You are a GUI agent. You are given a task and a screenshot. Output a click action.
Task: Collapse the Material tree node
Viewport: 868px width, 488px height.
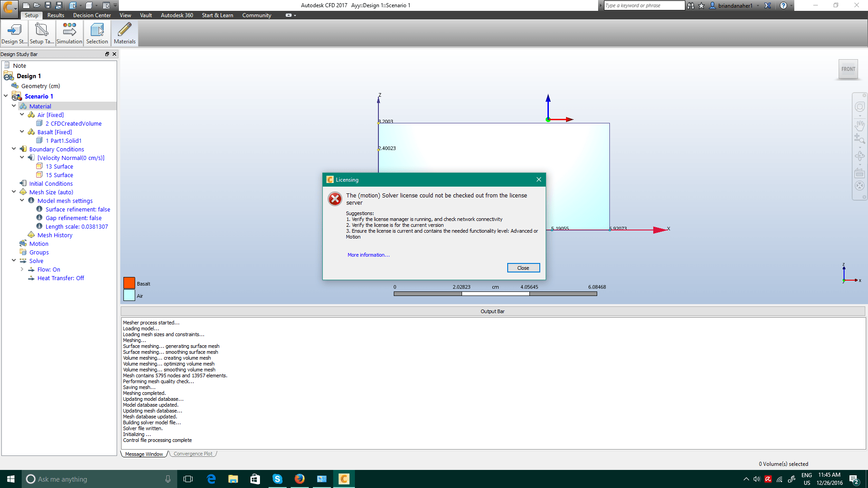(x=14, y=106)
